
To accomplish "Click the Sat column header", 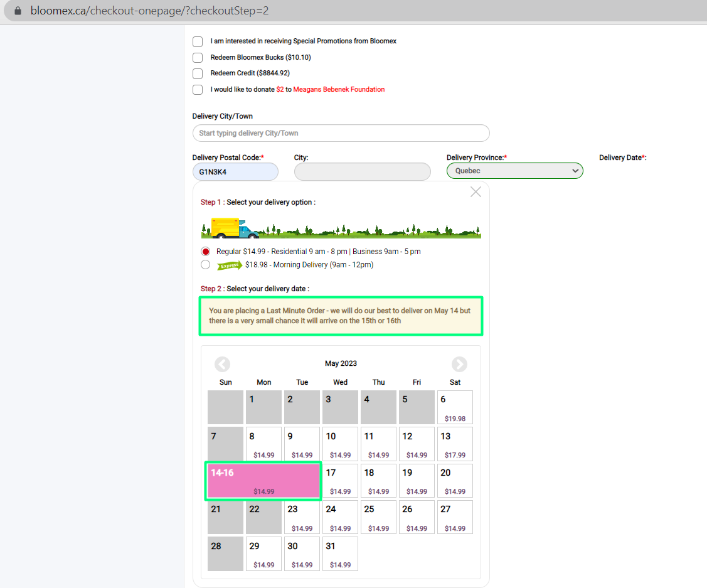I will click(x=455, y=382).
